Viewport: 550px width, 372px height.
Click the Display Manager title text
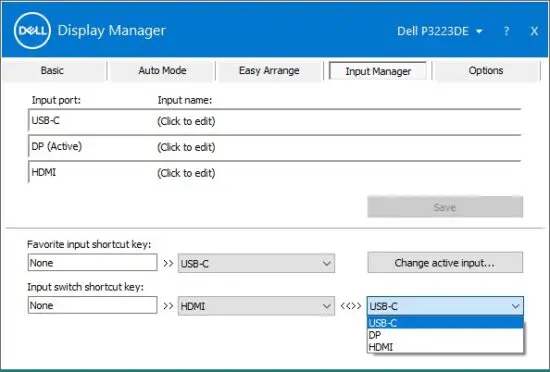112,31
